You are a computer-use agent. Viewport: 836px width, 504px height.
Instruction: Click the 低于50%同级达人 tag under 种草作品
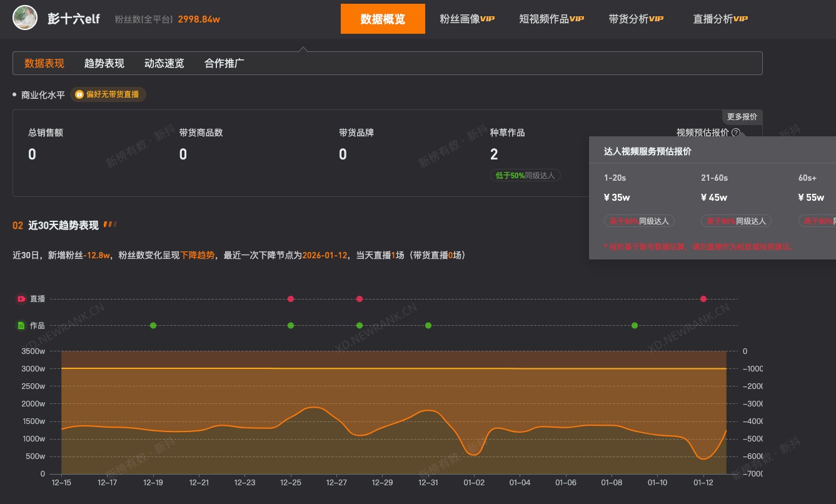[525, 176]
